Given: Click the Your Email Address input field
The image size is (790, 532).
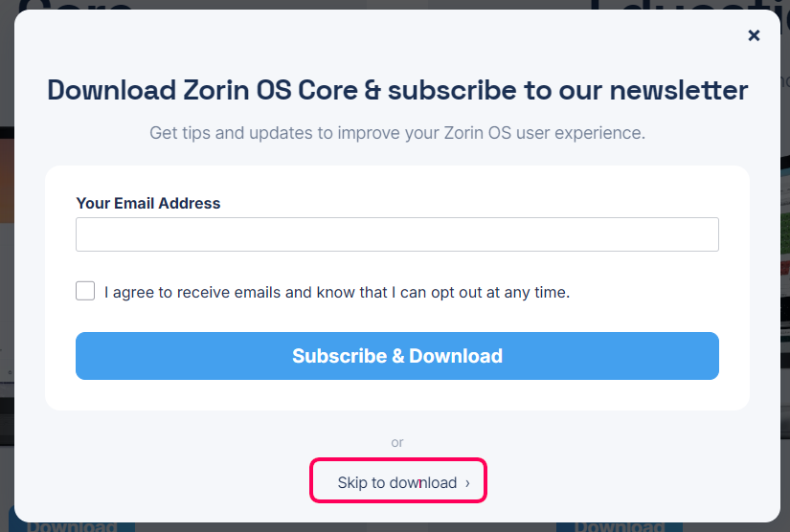Looking at the screenshot, I should pos(397,234).
